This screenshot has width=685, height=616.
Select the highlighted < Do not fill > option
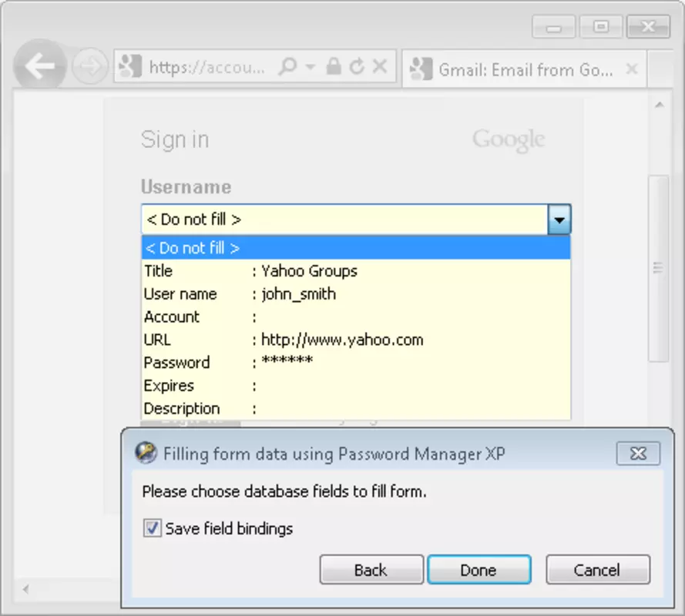click(x=356, y=248)
